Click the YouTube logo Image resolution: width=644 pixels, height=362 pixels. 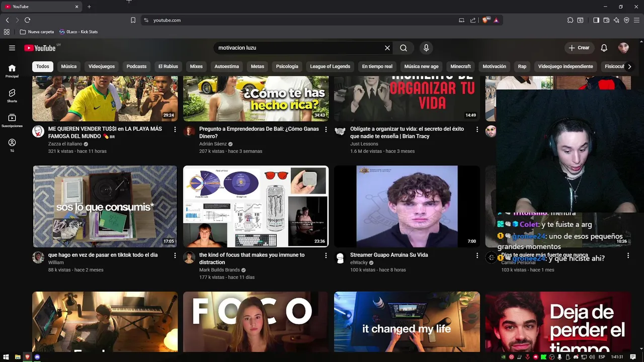(x=40, y=48)
